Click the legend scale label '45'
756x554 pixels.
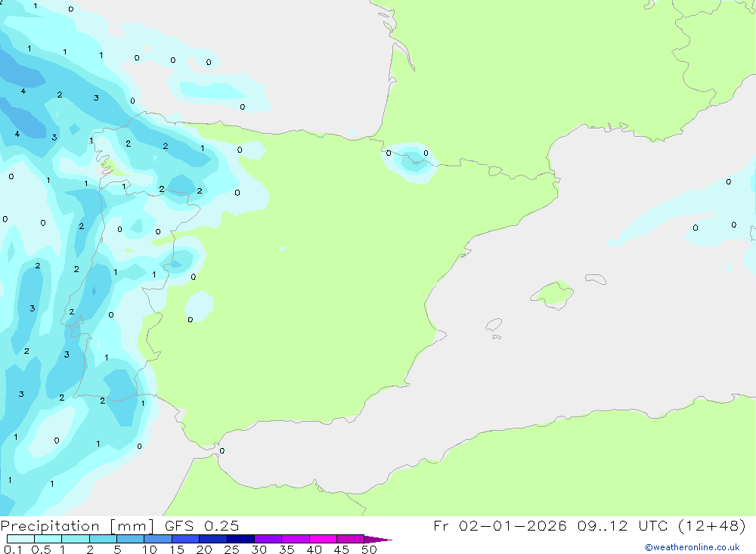point(342,549)
